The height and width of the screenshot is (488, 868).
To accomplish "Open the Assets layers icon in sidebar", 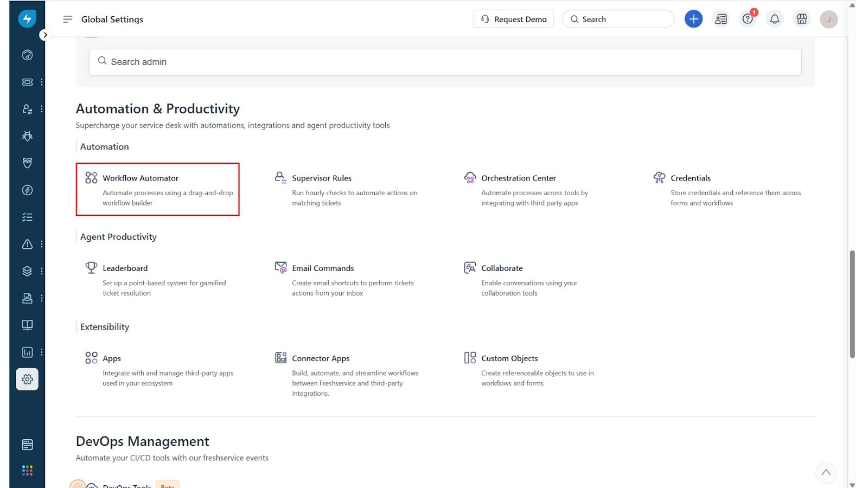I will [27, 271].
